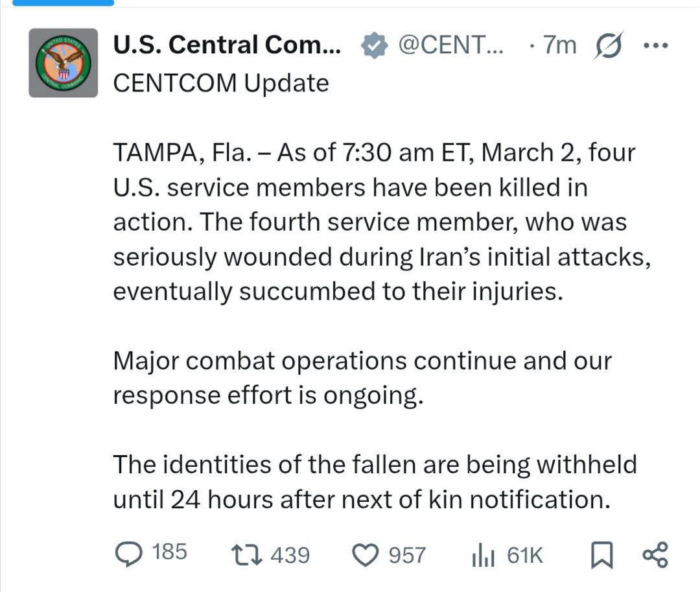The height and width of the screenshot is (592, 700).
Task: Expand options from the ellipsis next to timestamp
Action: point(657,45)
